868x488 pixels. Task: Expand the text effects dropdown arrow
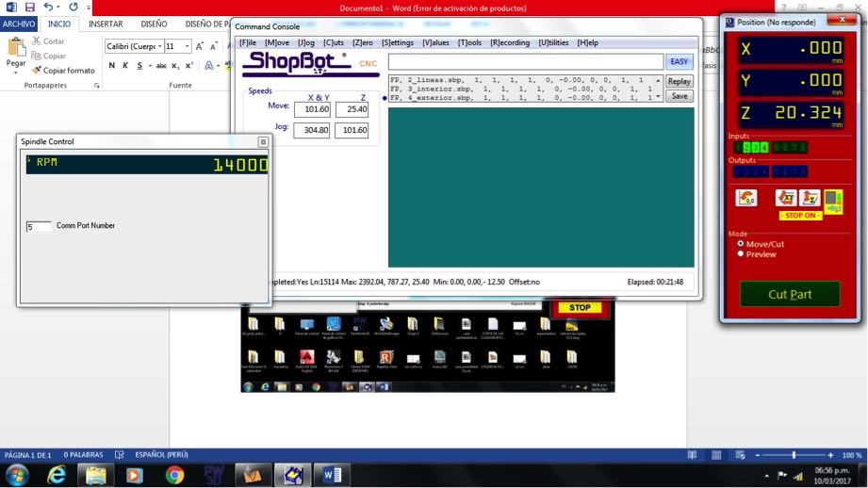pos(218,65)
